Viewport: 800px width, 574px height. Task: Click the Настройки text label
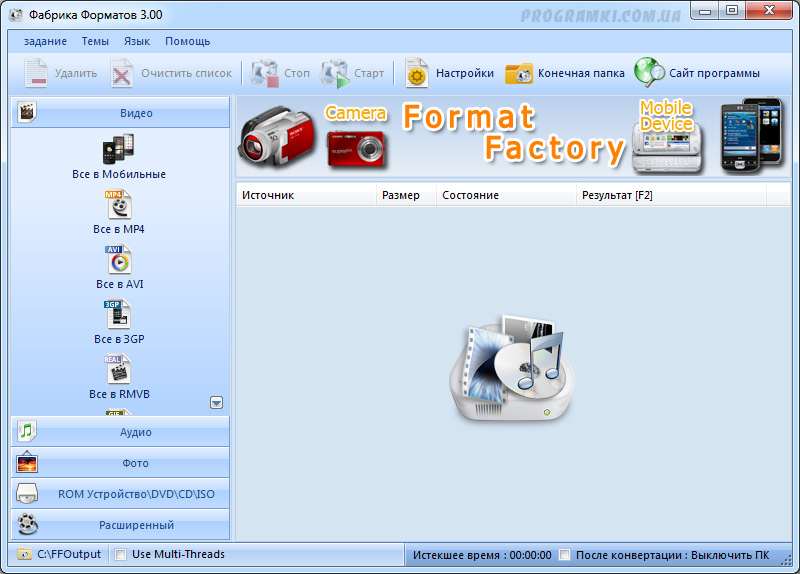(x=465, y=73)
